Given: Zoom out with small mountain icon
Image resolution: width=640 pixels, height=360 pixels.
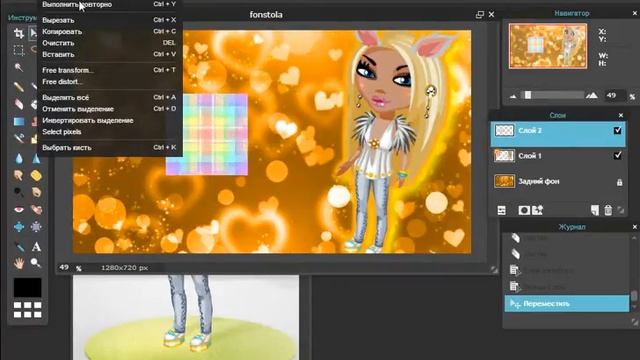Looking at the screenshot, I should pyautogui.click(x=513, y=96).
